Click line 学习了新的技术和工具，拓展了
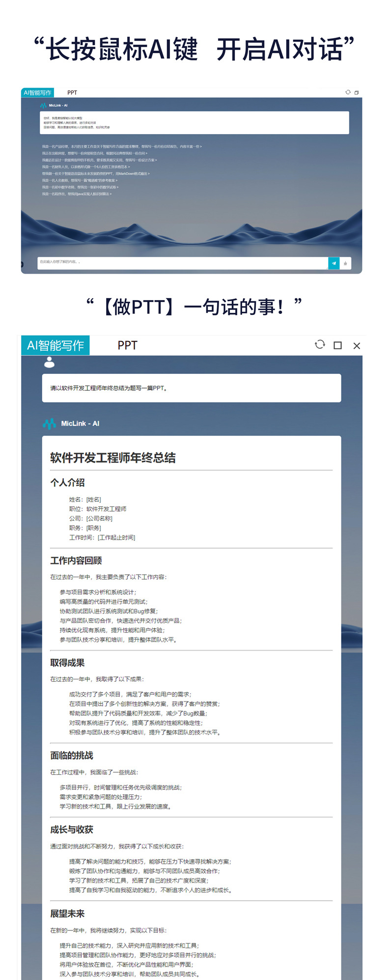388x980 pixels. click(x=139, y=881)
